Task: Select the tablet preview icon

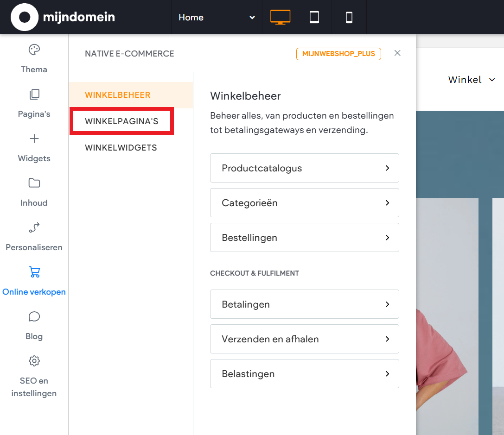Action: [314, 17]
